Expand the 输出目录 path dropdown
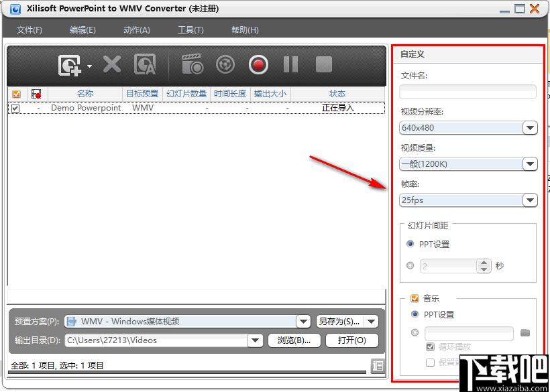 [256, 340]
